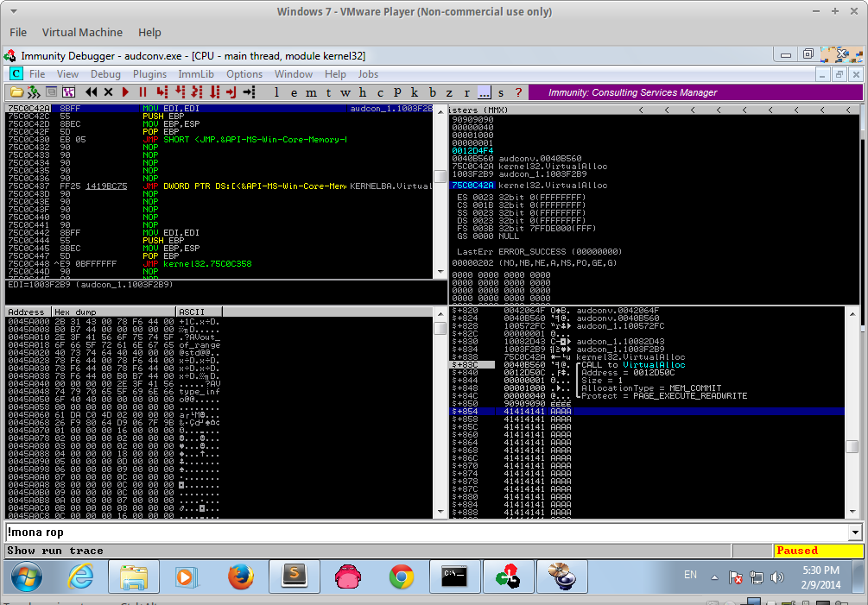Viewport: 868px width, 605px height.
Task: Open the memory map with 'm' button
Action: coord(311,92)
